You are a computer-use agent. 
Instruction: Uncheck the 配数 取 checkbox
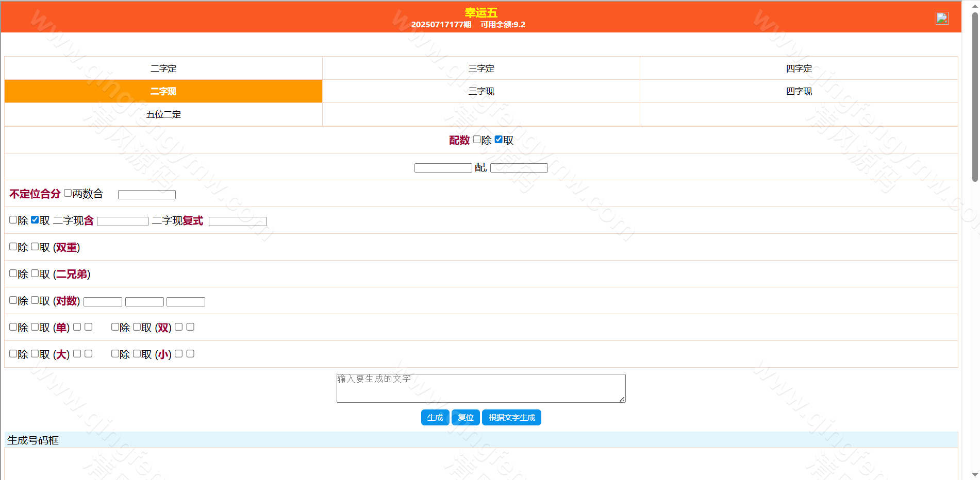[499, 140]
